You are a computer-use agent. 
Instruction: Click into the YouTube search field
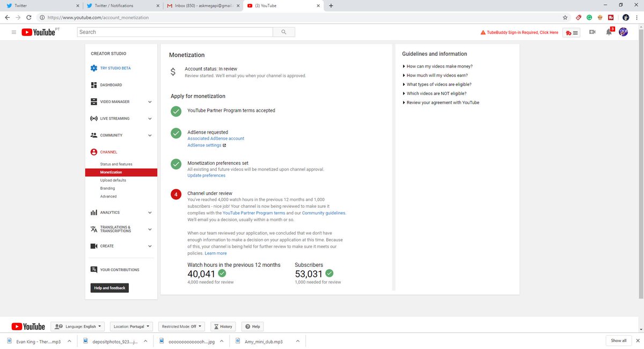coord(175,32)
